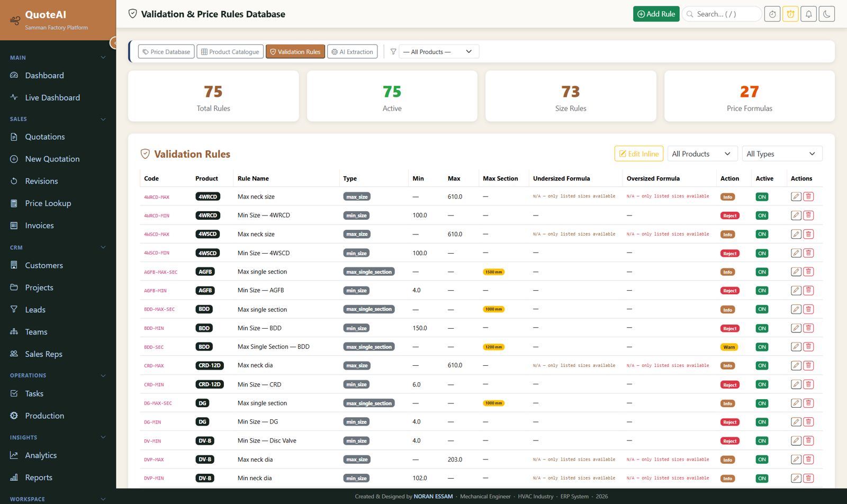This screenshot has width=847, height=504.
Task: Edit the CRD-MIN rule pencil icon
Action: [796, 384]
